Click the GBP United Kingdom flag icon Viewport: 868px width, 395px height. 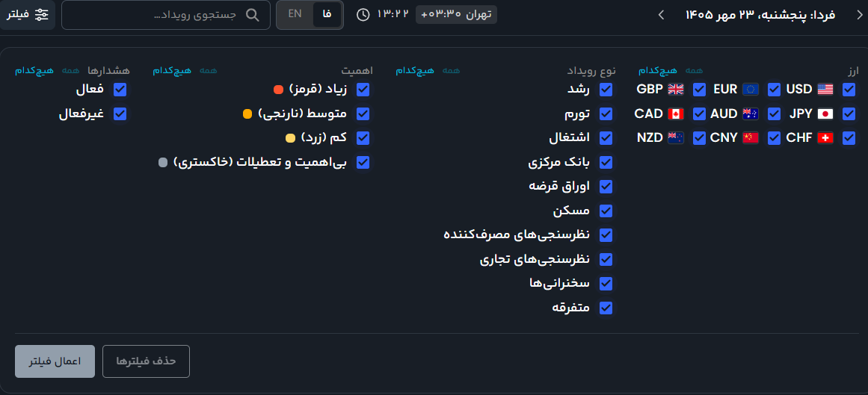click(x=676, y=89)
